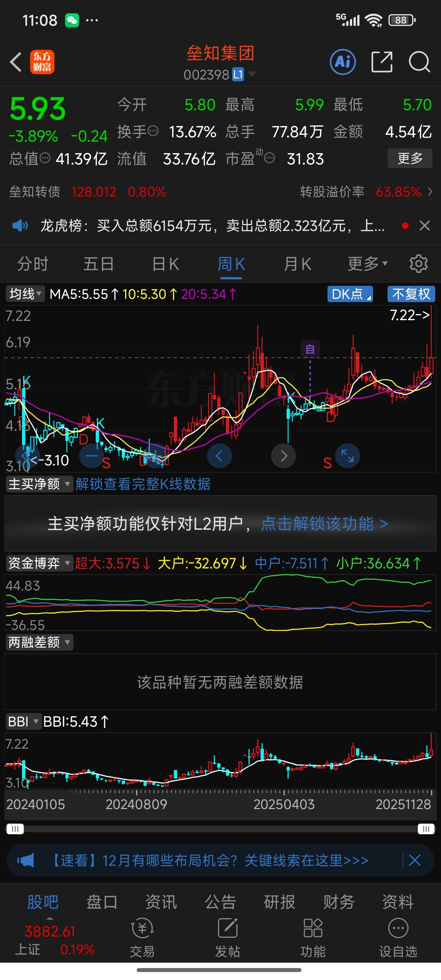Open the 盘口 tab
This screenshot has width=441, height=980.
click(102, 902)
